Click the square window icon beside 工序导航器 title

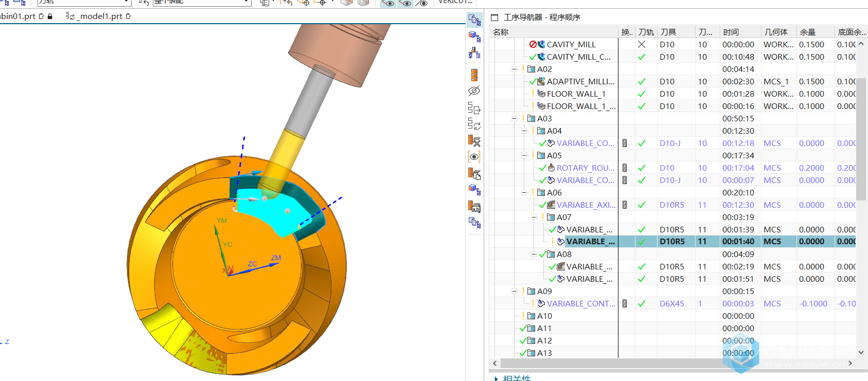495,17
